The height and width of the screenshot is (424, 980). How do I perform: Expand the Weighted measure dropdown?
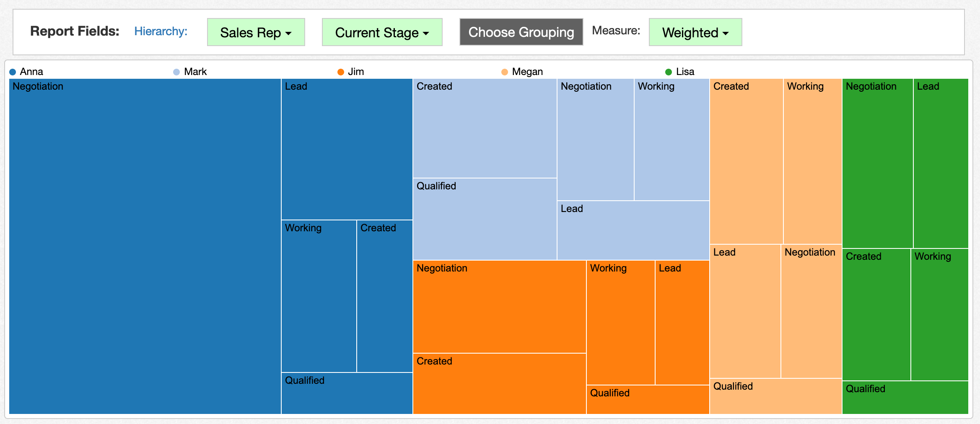point(695,32)
